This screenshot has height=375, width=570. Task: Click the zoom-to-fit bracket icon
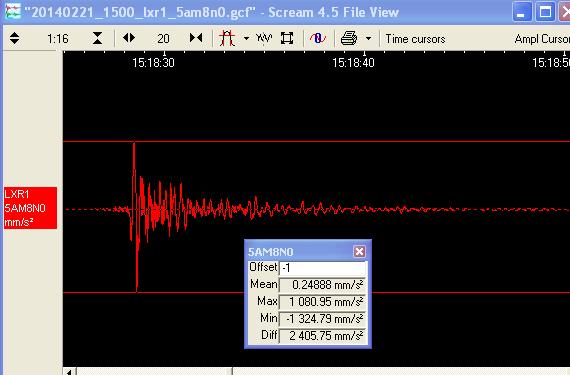287,38
